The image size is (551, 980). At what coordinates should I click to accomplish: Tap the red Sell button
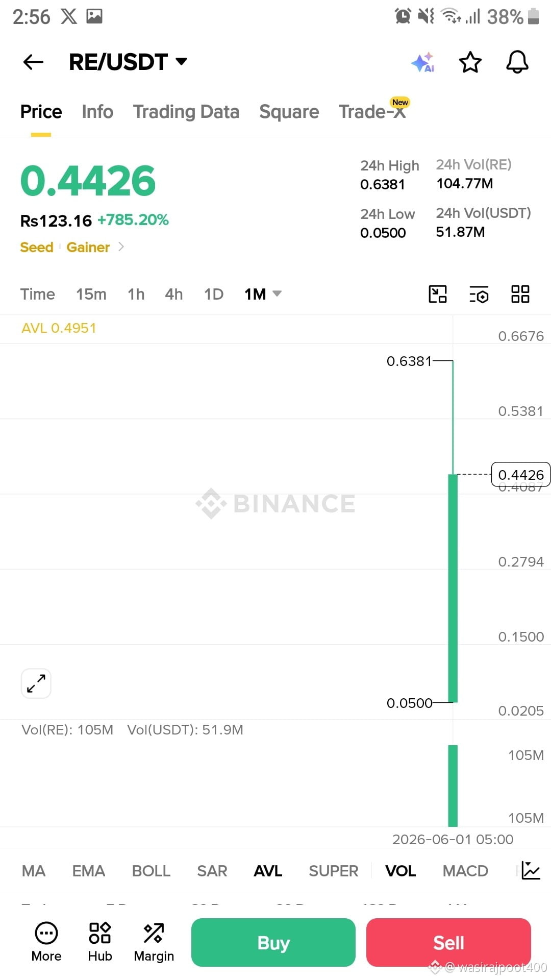(448, 942)
